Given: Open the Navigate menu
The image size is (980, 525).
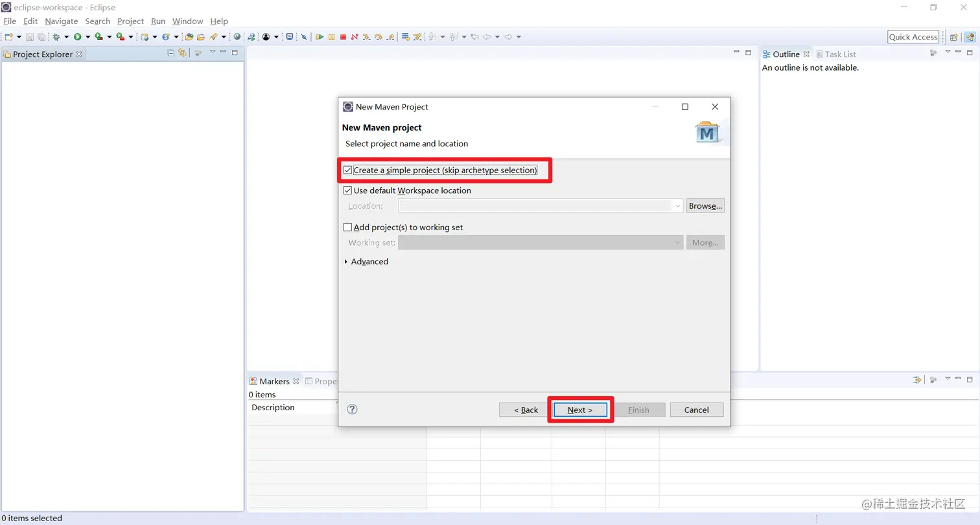Looking at the screenshot, I should 62,21.
